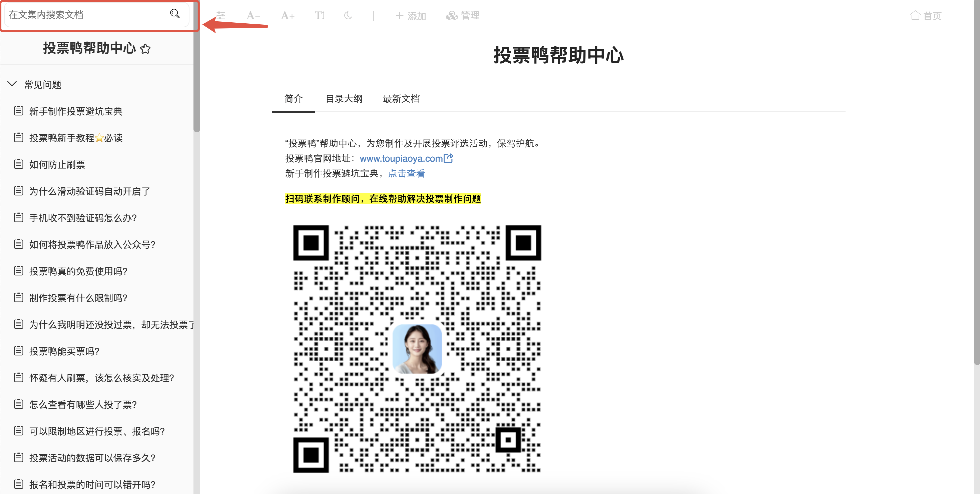Image resolution: width=980 pixels, height=494 pixels.
Task: Toggle night mode moon icon
Action: click(348, 16)
